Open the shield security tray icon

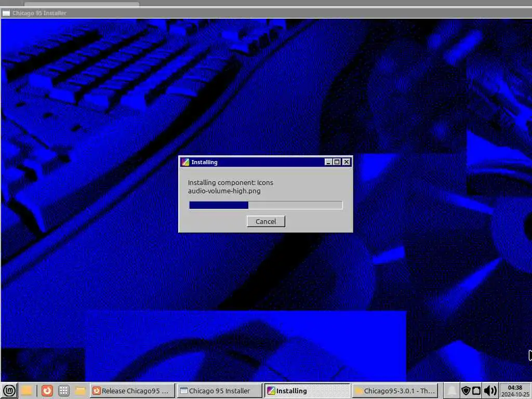(x=466, y=391)
